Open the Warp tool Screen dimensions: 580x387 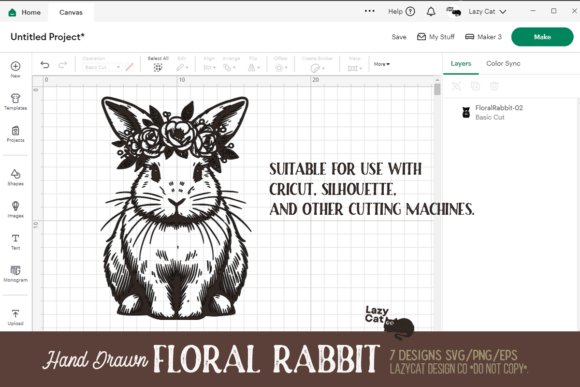tap(354, 64)
